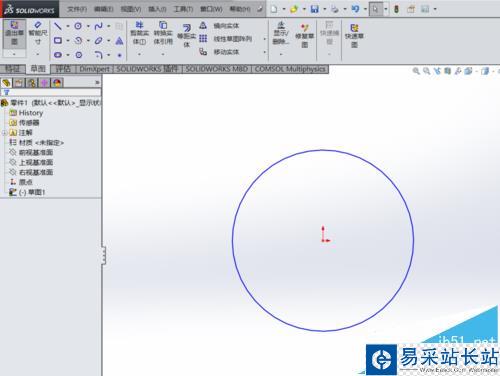Screen dimensions: 500x376
Task: Select the Straight Slot tool
Action: coord(58,55)
